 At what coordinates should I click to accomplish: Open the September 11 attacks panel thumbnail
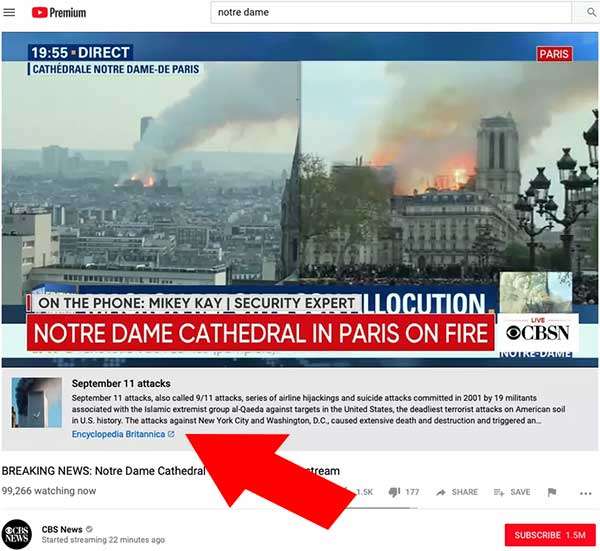(x=37, y=402)
